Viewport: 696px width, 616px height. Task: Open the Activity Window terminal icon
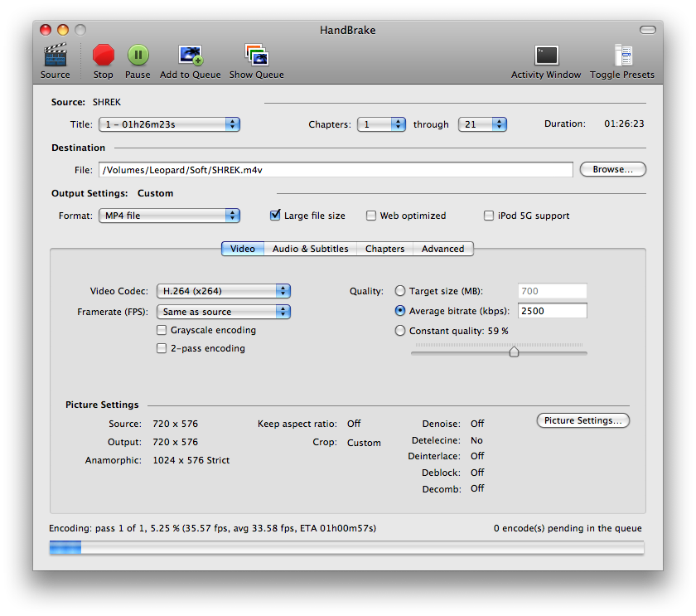pyautogui.click(x=546, y=55)
